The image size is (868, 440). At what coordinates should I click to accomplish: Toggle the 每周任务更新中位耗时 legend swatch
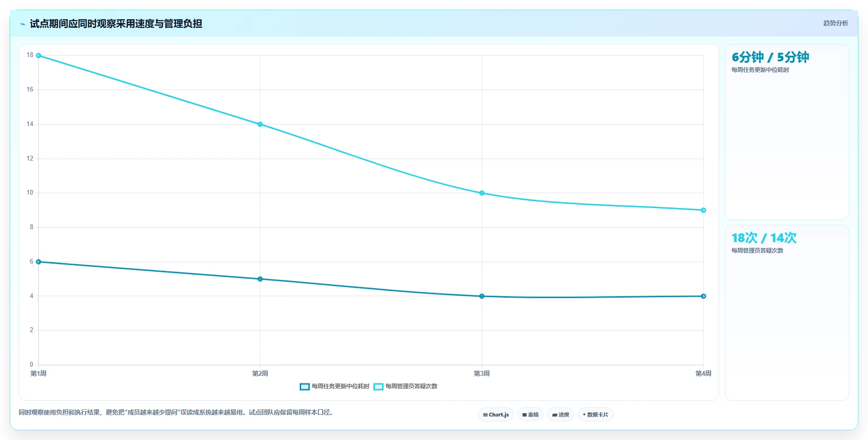point(304,387)
